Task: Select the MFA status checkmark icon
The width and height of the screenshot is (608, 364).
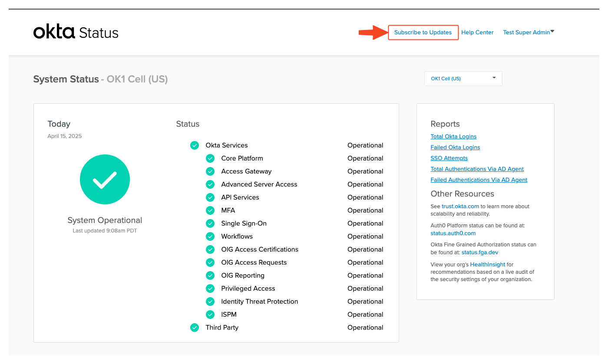Action: pos(210,210)
